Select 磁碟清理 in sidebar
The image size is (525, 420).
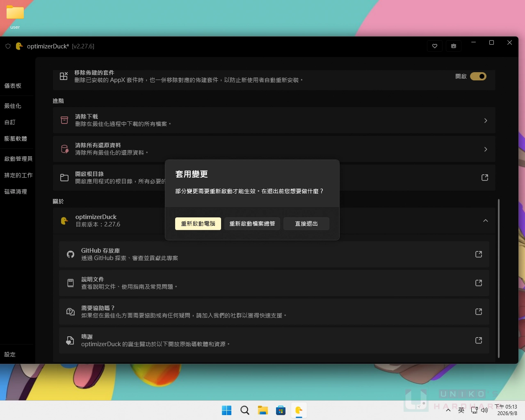pyautogui.click(x=16, y=192)
